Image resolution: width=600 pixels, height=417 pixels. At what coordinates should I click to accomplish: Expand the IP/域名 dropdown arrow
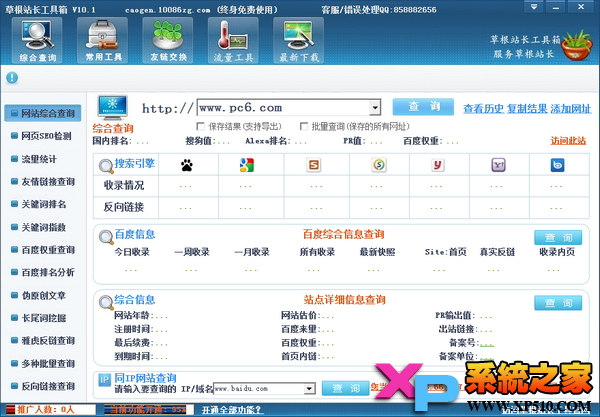click(x=310, y=389)
